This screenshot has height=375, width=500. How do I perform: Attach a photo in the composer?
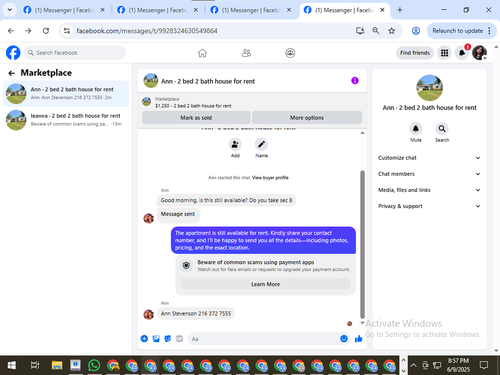pos(156,339)
